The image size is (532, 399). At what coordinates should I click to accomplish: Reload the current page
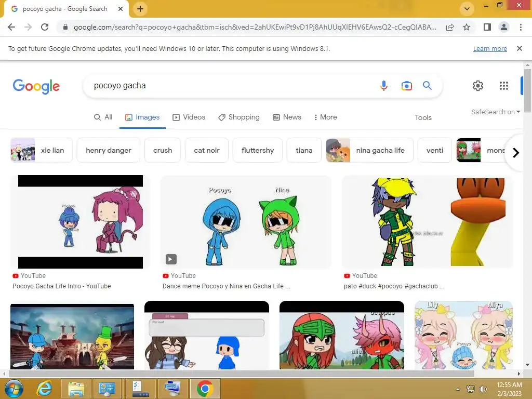click(45, 27)
